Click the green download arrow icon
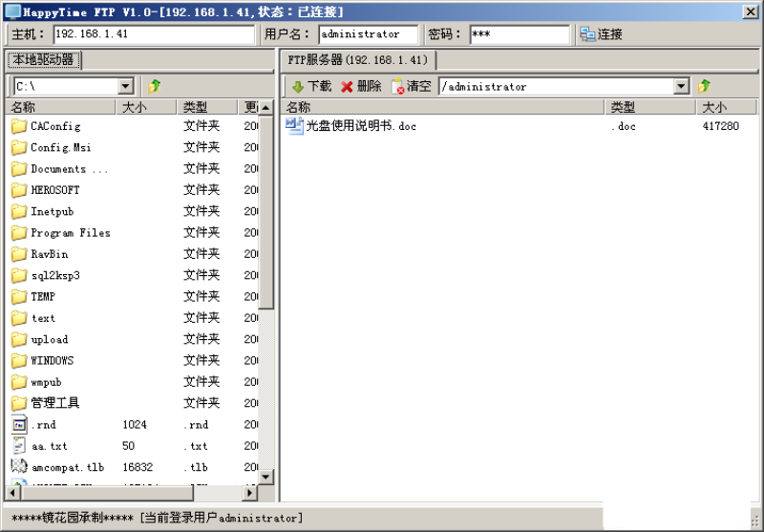Image resolution: width=764 pixels, height=532 pixels. 298,87
